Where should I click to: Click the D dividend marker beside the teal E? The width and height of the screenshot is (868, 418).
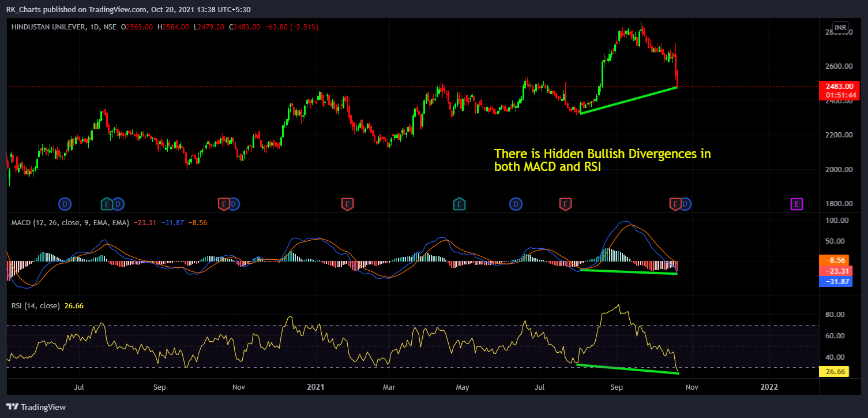(x=118, y=203)
